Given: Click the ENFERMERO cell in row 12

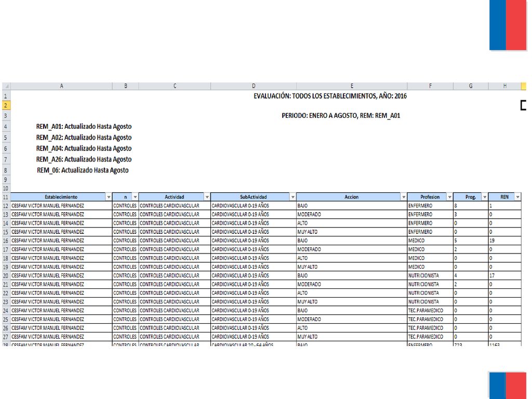Looking at the screenshot, I should pos(430,206).
